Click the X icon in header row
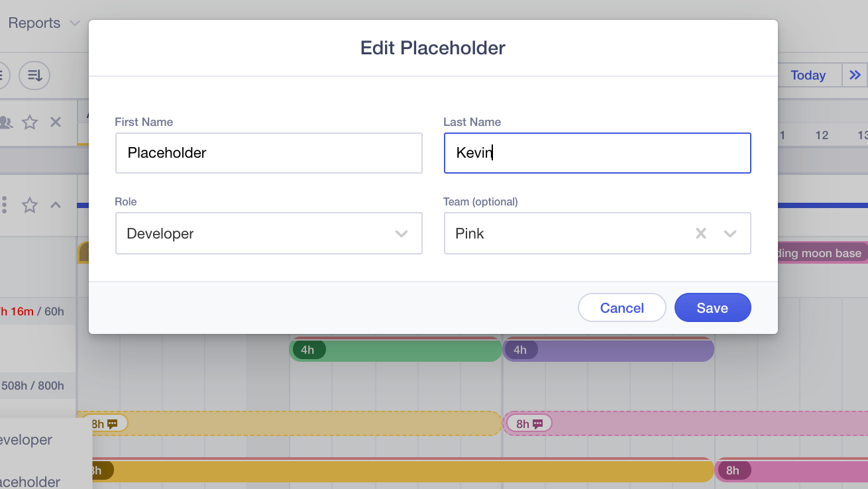Viewport: 868px width, 489px height. point(56,122)
